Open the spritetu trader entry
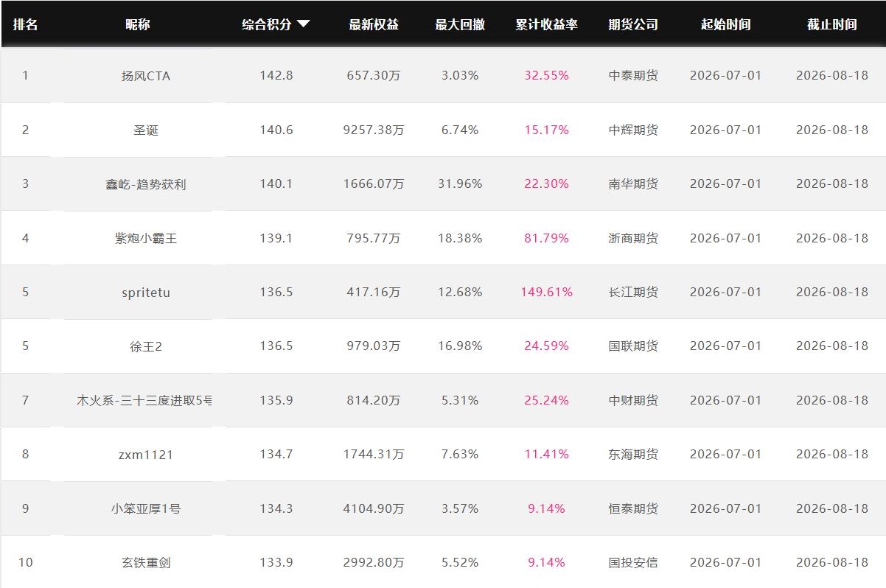The height and width of the screenshot is (588, 886). [146, 293]
